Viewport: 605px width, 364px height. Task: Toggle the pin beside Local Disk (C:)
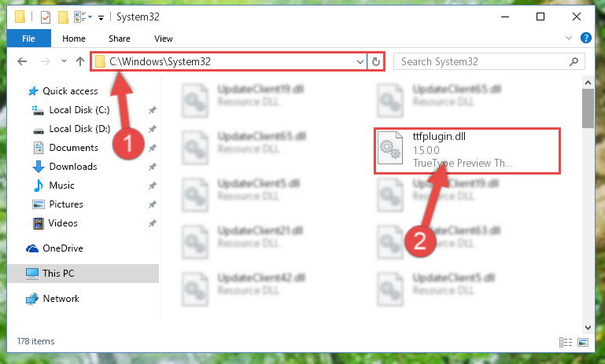(x=153, y=110)
